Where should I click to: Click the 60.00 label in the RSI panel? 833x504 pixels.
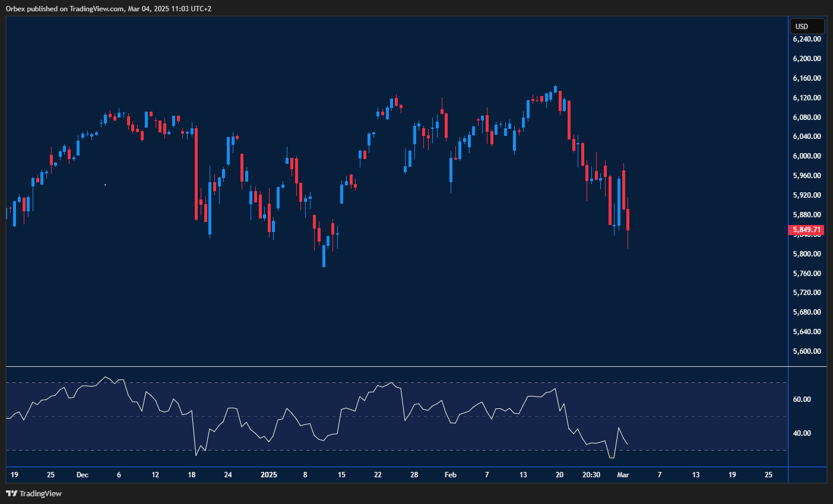point(802,398)
